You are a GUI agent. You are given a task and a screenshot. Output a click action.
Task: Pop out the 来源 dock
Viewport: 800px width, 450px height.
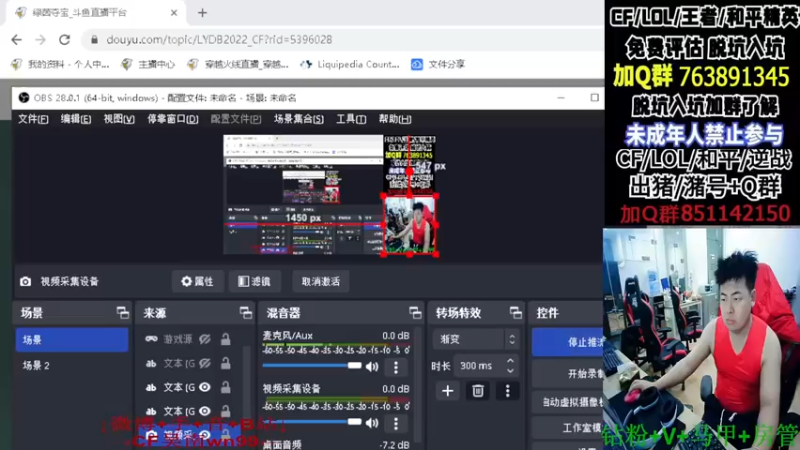point(246,313)
